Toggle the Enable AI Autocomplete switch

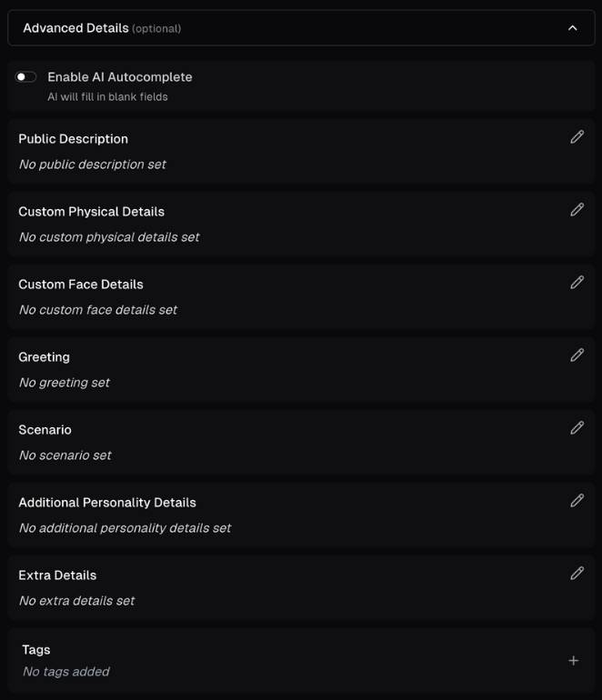click(26, 77)
